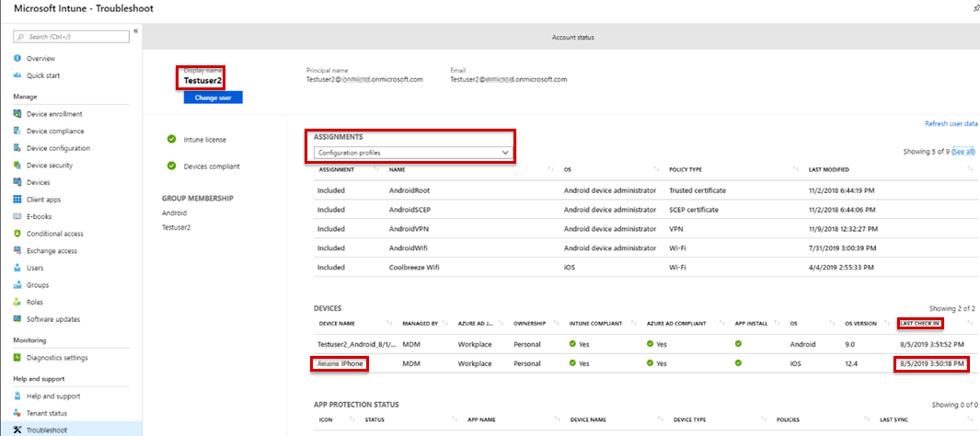Screen dimensions: 980x436
Task: Select the Tenant status icon
Action: pos(17,414)
